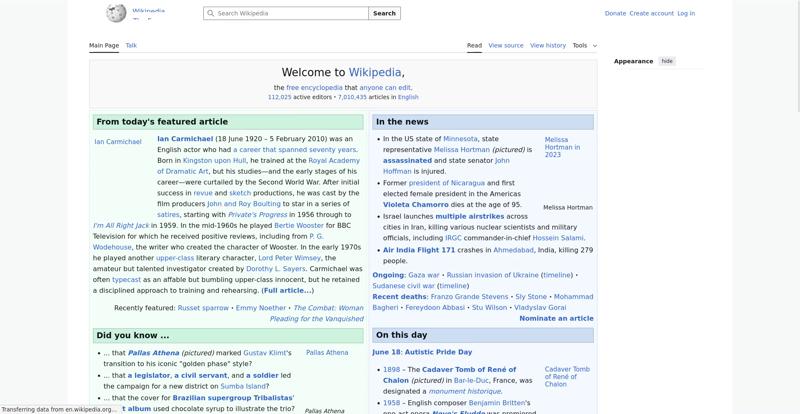Viewport: 800px width, 414px height.
Task: Open the View source tab
Action: (506, 45)
